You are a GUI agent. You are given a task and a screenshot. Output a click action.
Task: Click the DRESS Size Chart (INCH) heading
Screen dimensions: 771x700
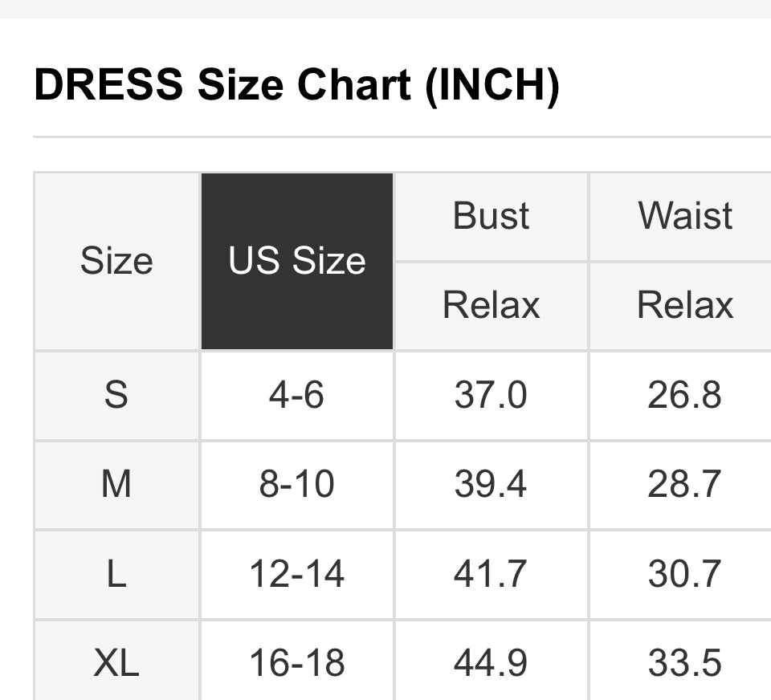click(x=297, y=86)
